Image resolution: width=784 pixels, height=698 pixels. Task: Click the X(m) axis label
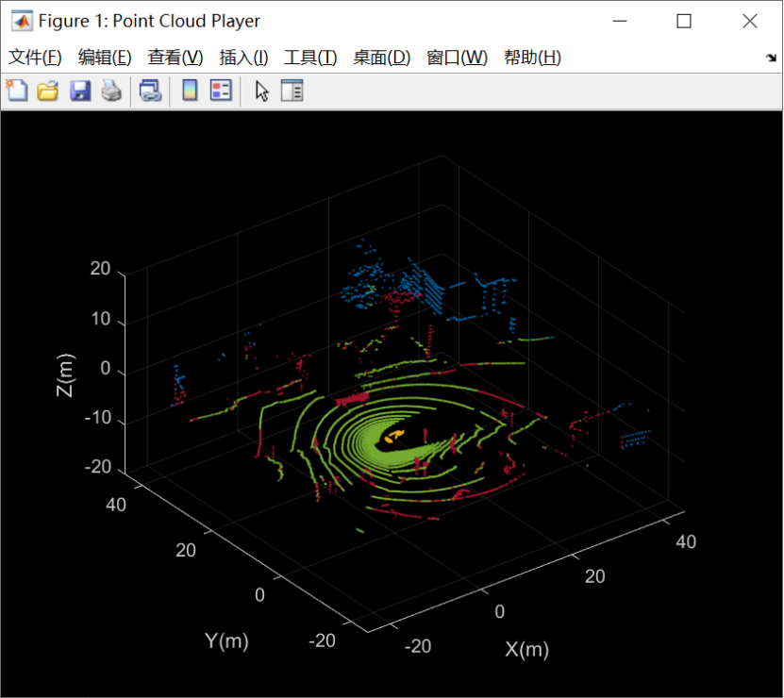(526, 649)
